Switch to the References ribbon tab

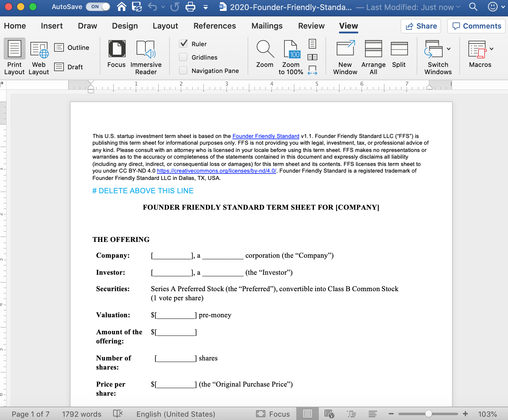[214, 26]
